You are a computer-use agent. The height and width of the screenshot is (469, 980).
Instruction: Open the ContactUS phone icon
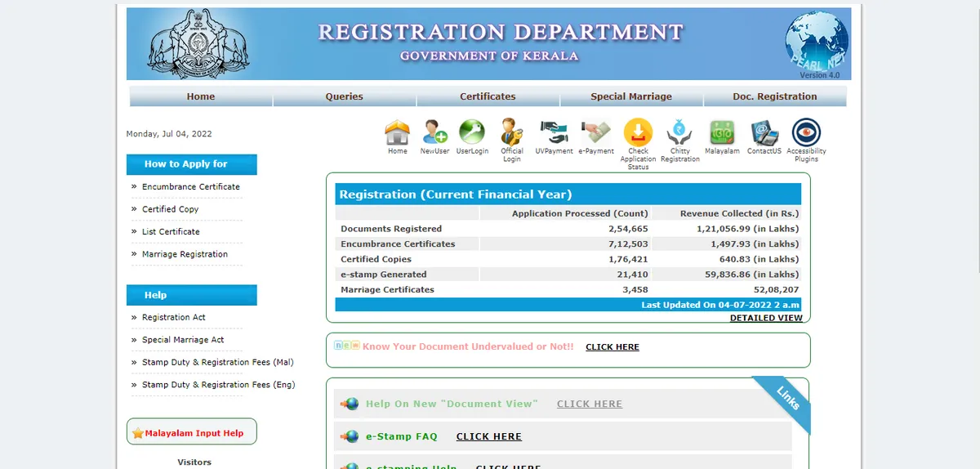[x=764, y=132]
